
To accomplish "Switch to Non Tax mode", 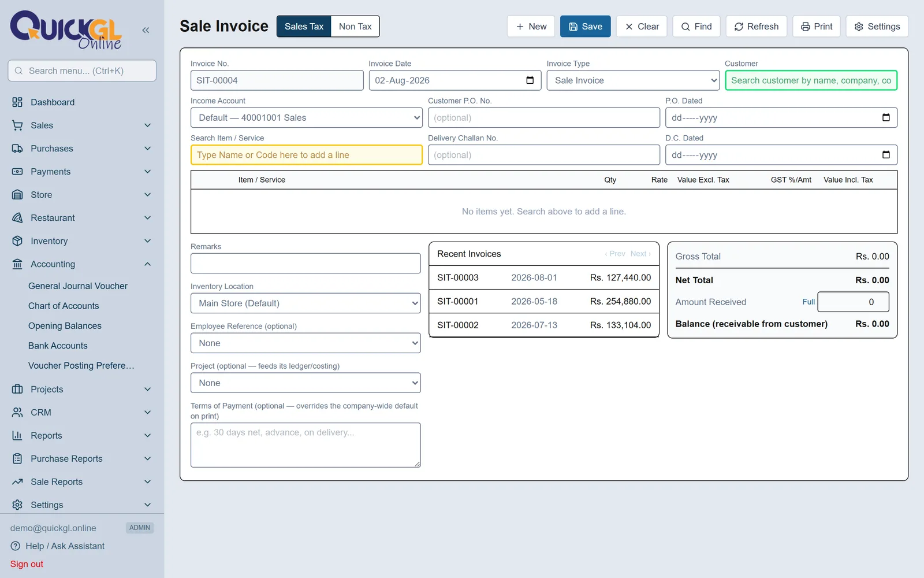I will pyautogui.click(x=355, y=27).
